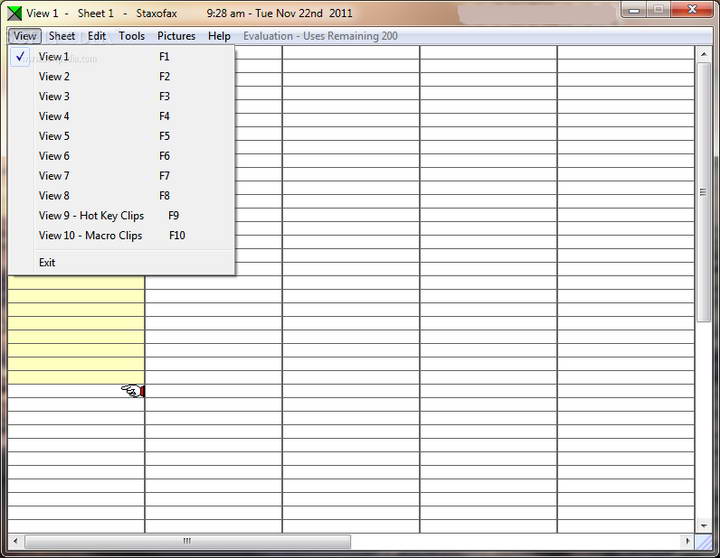This screenshot has height=558, width=720.
Task: Maximize the Staxofax window
Action: (x=658, y=10)
